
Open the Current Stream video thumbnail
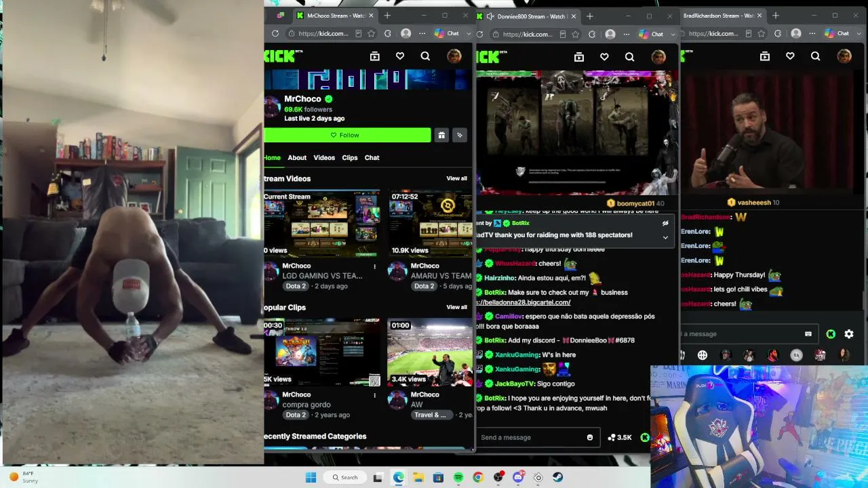click(x=322, y=224)
